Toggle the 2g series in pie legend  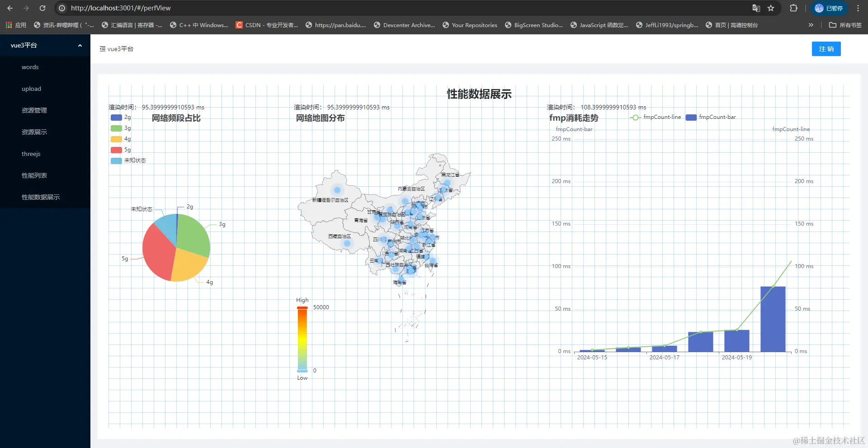(x=121, y=118)
